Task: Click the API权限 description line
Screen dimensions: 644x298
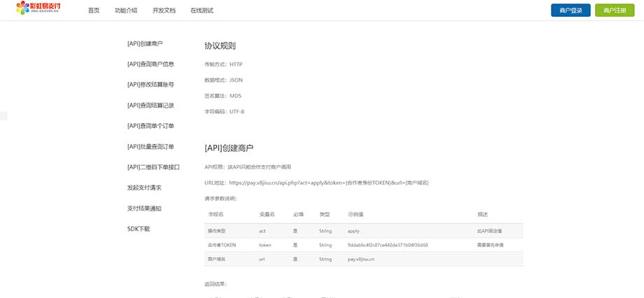Action: point(248,167)
